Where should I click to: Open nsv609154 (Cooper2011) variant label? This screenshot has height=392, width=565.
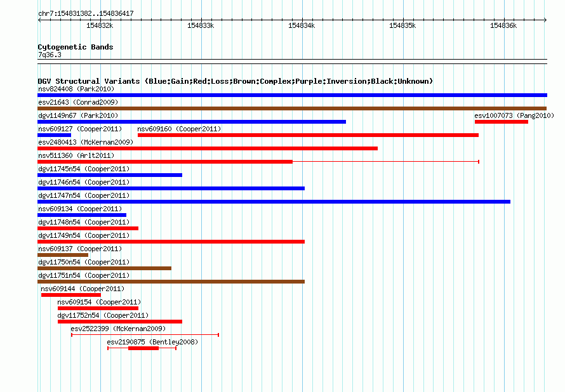(99, 302)
